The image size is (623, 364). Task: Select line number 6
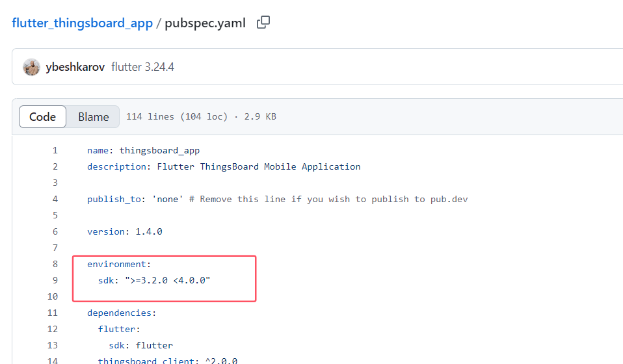pos(55,232)
